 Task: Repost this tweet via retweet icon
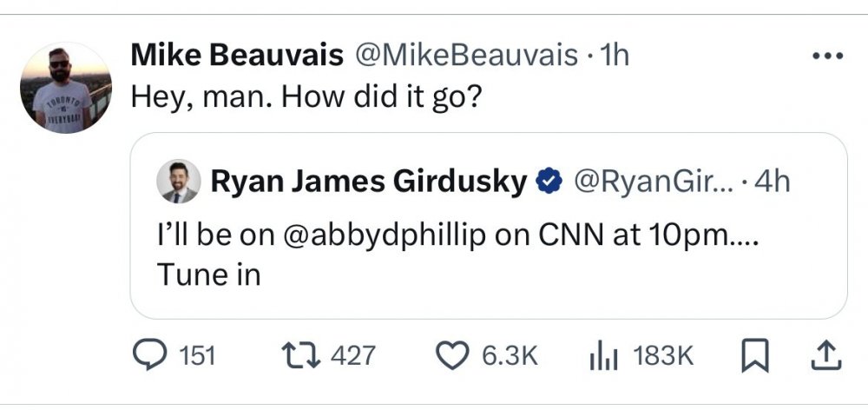[x=298, y=355]
